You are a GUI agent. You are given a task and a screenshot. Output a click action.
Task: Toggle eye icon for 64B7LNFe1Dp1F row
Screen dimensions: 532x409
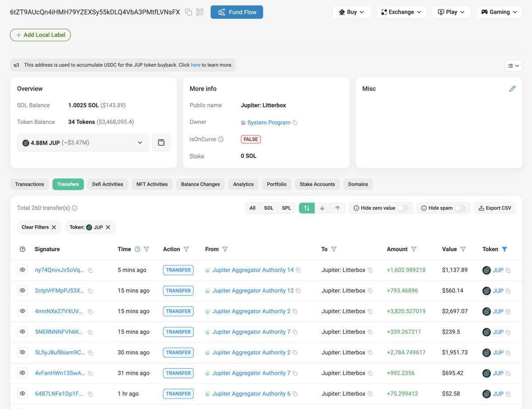pos(23,393)
